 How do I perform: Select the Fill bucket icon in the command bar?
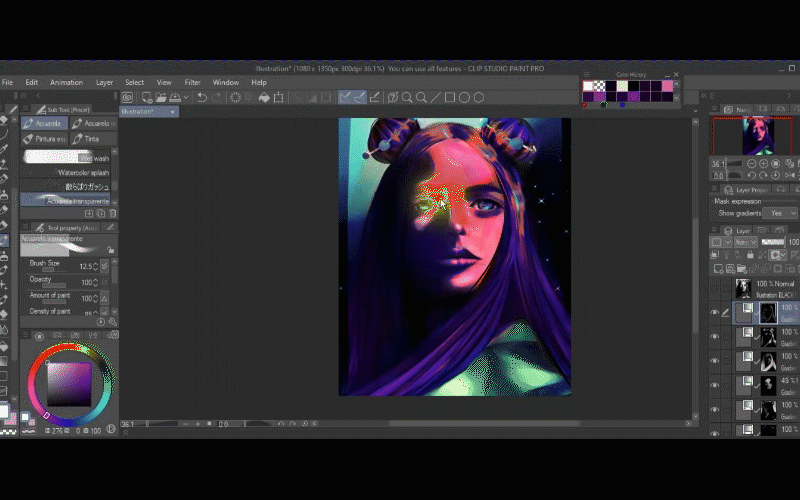pos(264,97)
